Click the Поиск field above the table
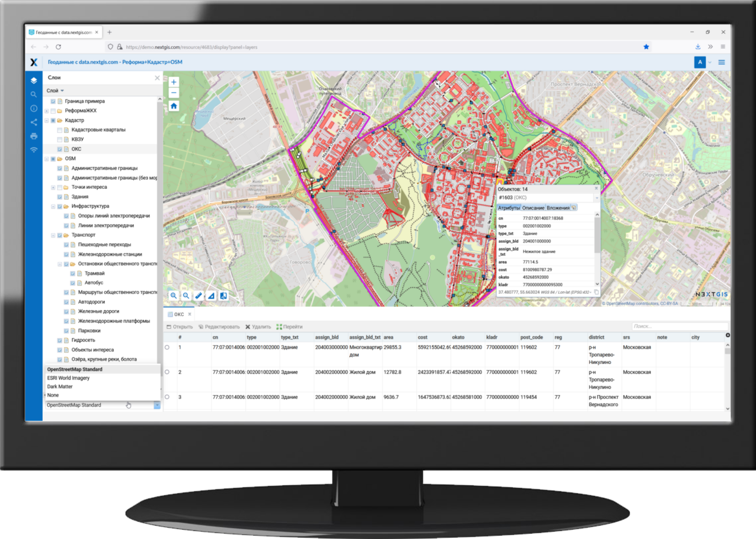The width and height of the screenshot is (756, 539). pos(680,326)
